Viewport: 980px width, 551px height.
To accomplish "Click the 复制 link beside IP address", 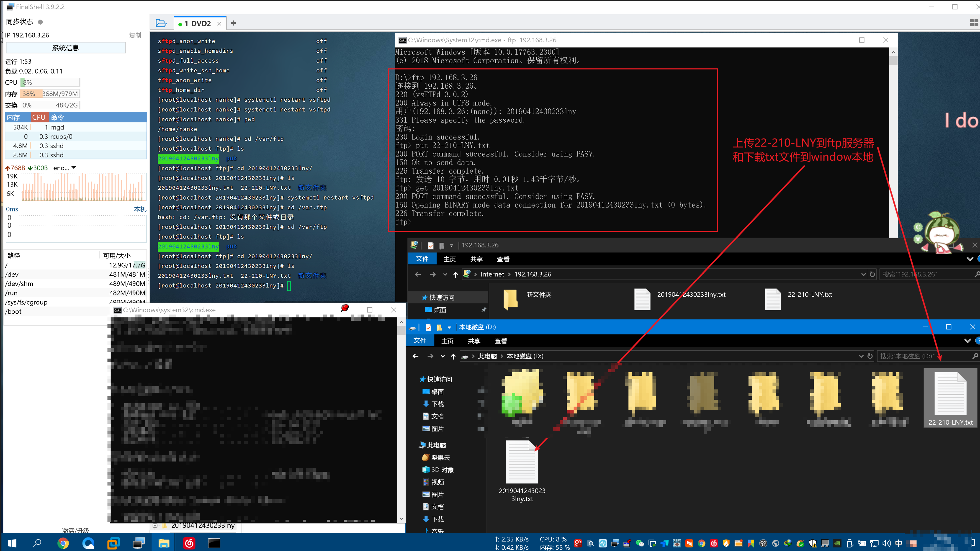I will pyautogui.click(x=135, y=35).
